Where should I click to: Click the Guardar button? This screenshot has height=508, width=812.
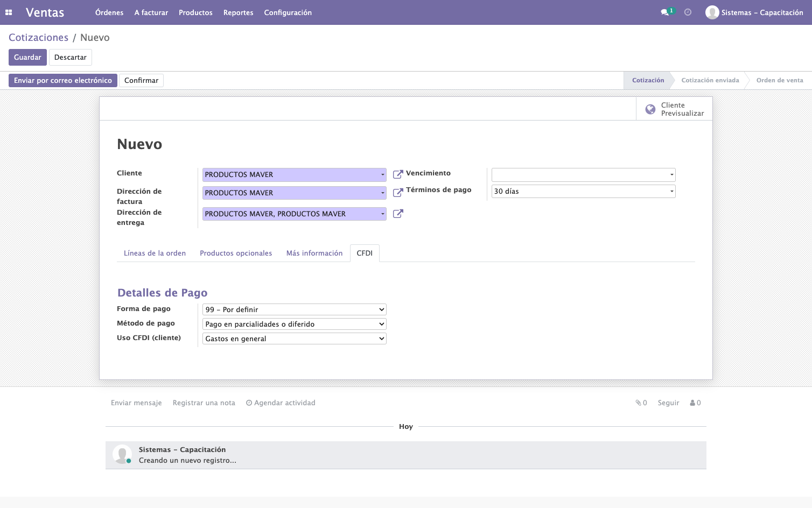[27, 57]
